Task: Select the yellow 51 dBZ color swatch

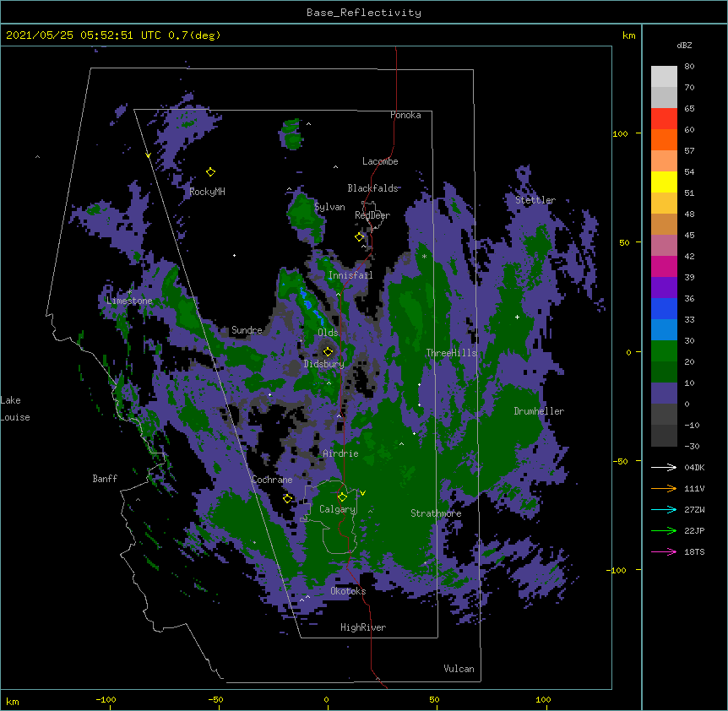Action: pyautogui.click(x=664, y=182)
